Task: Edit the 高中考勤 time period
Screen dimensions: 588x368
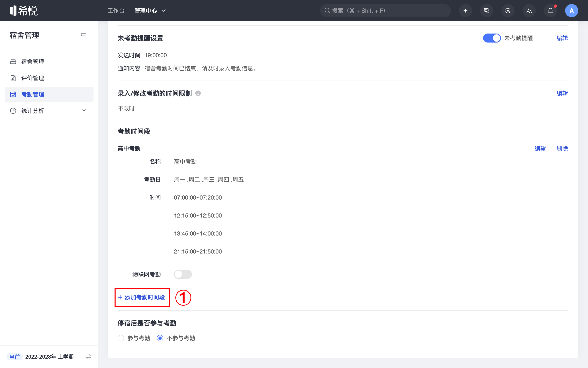Action: 540,148
